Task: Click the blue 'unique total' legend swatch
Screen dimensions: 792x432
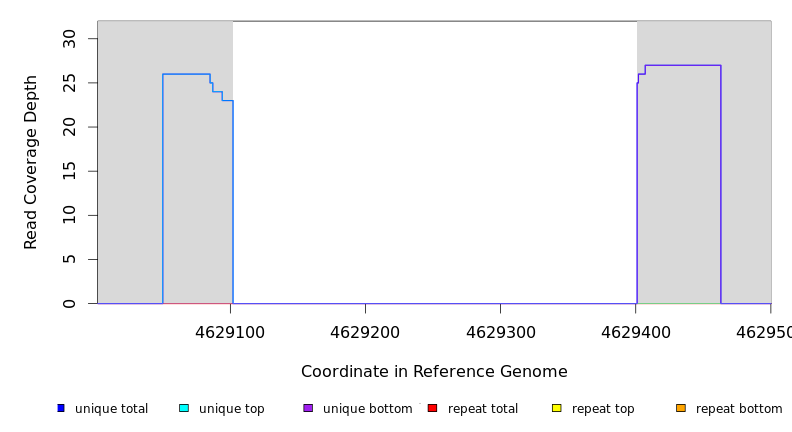Action: (61, 408)
